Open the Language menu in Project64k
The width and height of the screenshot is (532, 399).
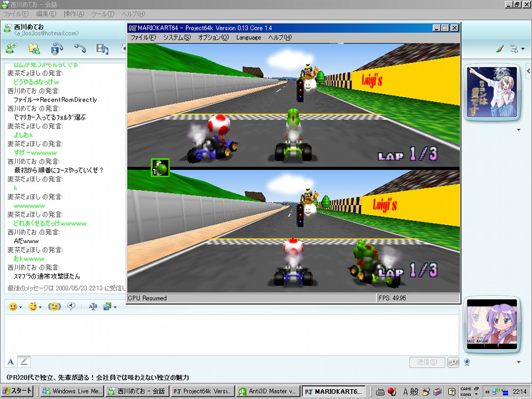(x=249, y=38)
